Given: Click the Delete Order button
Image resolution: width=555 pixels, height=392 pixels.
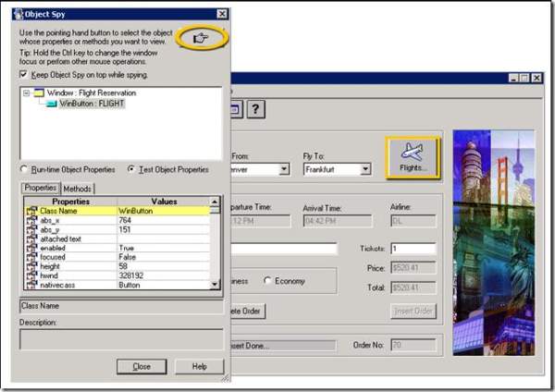Looking at the screenshot, I should [x=248, y=311].
